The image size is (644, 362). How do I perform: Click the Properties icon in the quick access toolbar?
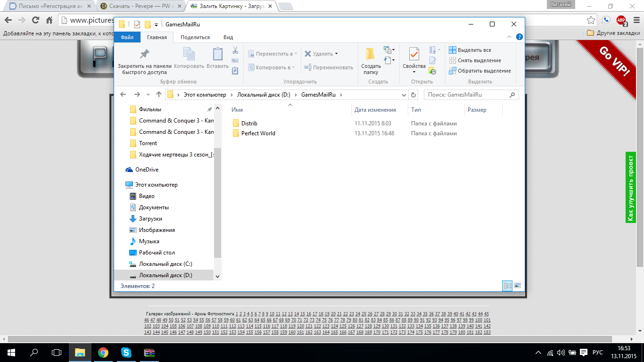tap(137, 24)
